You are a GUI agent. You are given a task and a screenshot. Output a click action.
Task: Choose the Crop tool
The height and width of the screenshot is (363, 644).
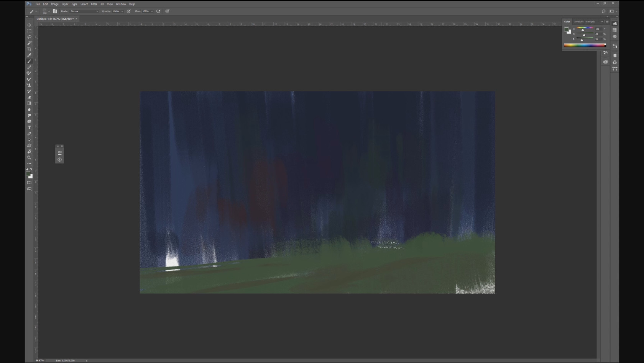coord(29,49)
